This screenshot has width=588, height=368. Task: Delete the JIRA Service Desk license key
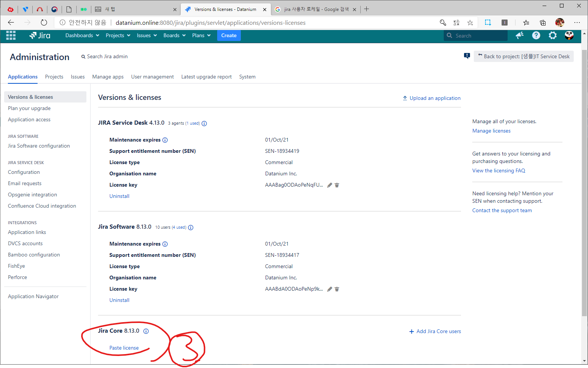click(x=337, y=185)
